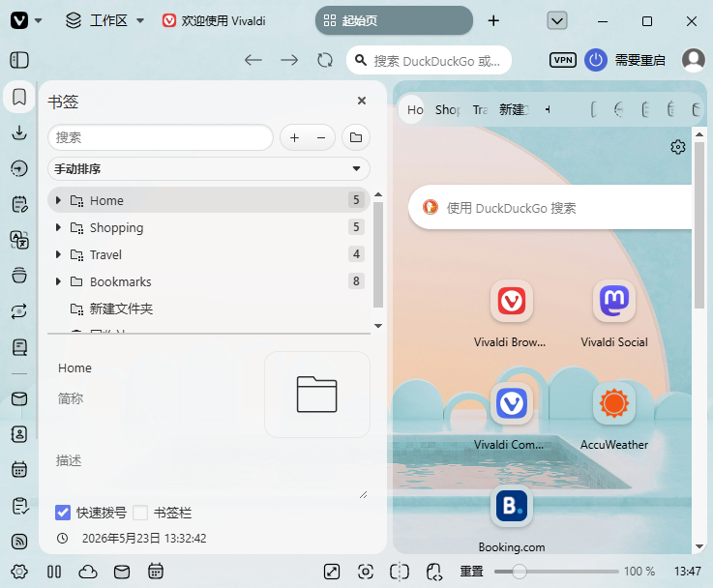Open the user profile avatar
Image resolution: width=713 pixels, height=588 pixels.
pos(693,60)
